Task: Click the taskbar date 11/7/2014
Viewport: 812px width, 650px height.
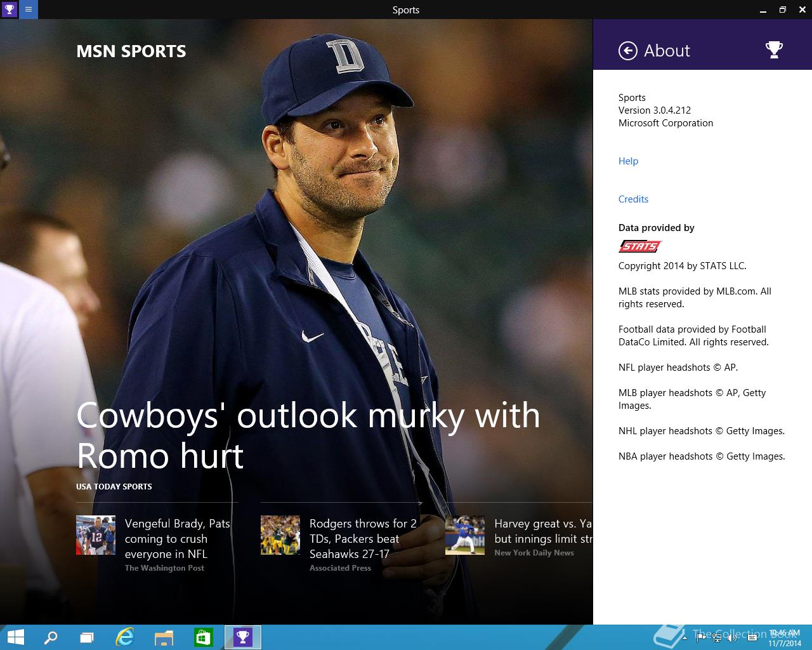Action: [x=785, y=643]
